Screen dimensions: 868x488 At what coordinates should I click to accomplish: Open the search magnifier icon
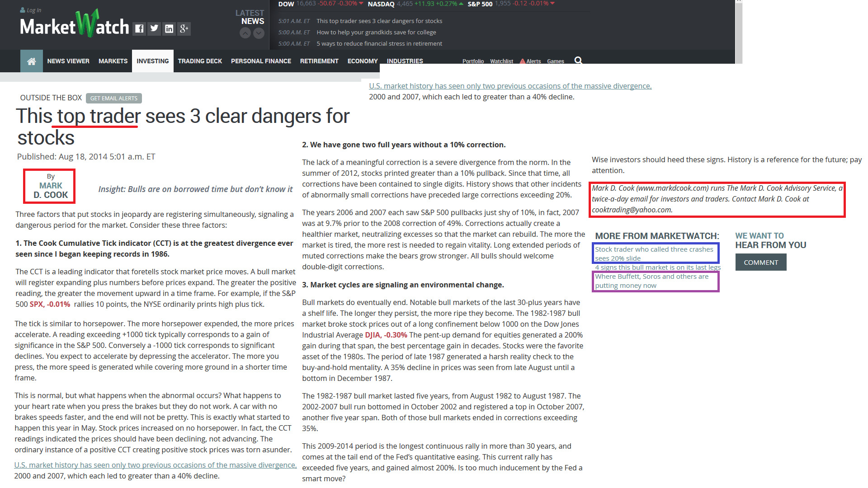578,61
